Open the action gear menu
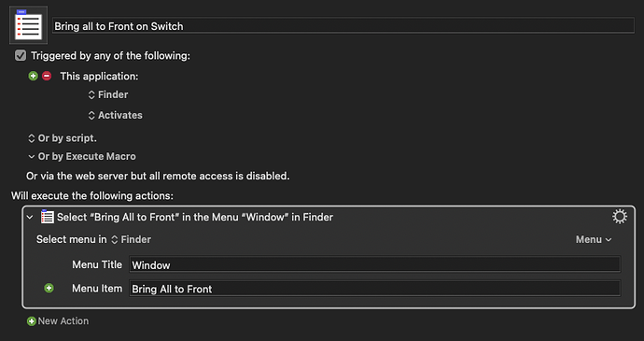The width and height of the screenshot is (644, 341). (x=620, y=217)
